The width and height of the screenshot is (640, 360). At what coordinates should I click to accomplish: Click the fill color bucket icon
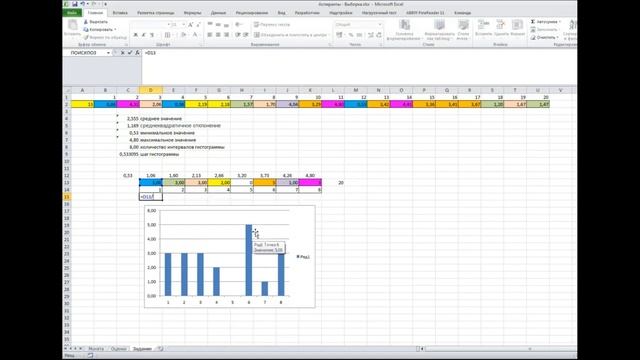coord(184,35)
